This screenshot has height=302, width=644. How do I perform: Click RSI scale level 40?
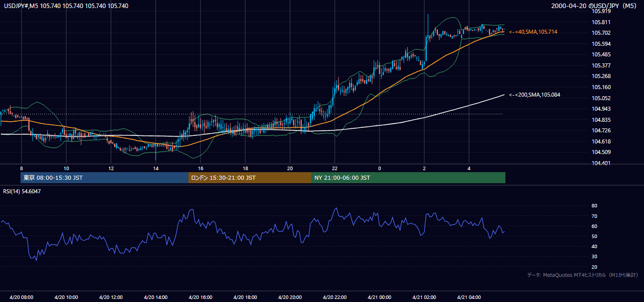point(594,246)
